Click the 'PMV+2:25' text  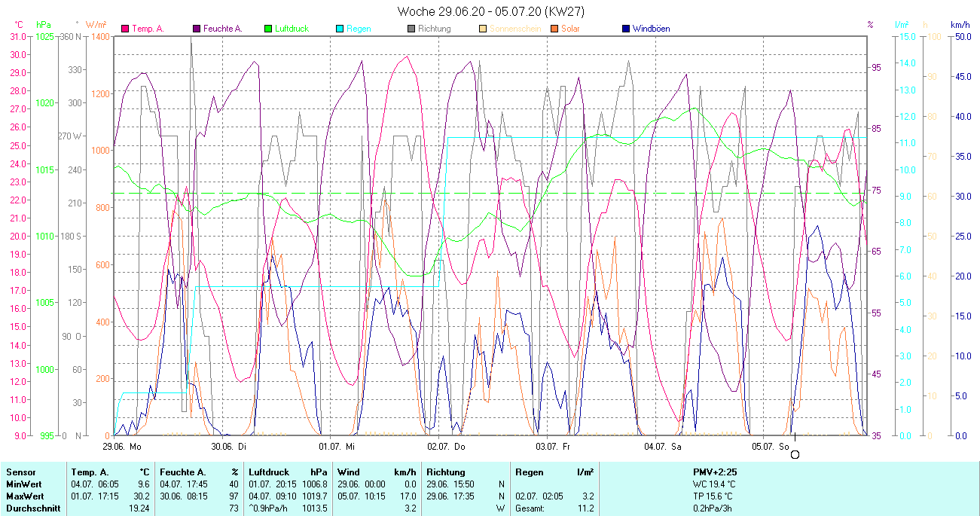click(x=715, y=472)
